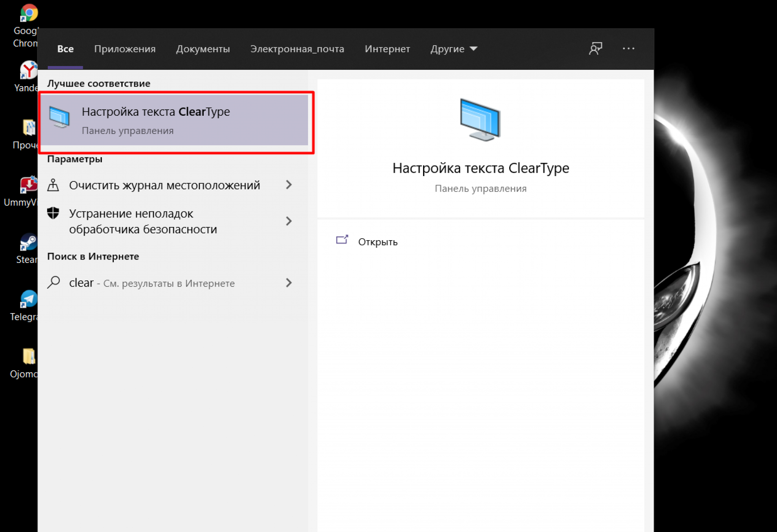Switch to the Электронная_почта tab

(297, 49)
